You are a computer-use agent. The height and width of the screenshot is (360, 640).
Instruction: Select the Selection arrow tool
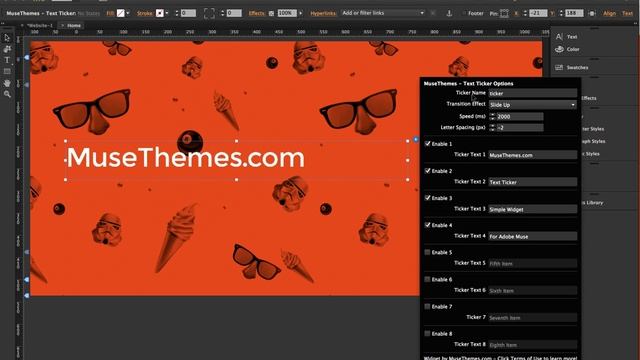pyautogui.click(x=7, y=38)
